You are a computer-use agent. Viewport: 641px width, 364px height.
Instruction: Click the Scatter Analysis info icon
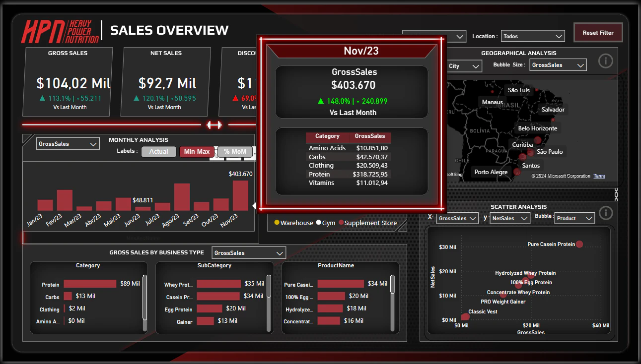[x=605, y=213]
